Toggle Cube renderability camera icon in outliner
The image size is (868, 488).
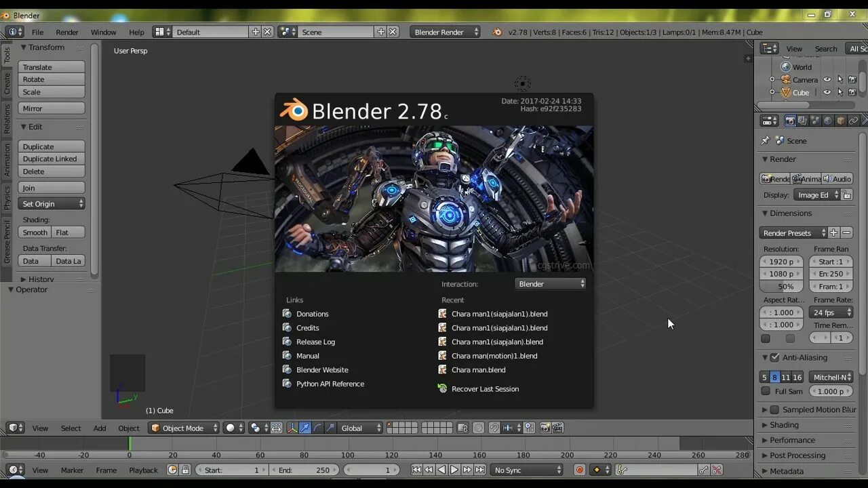(852, 92)
